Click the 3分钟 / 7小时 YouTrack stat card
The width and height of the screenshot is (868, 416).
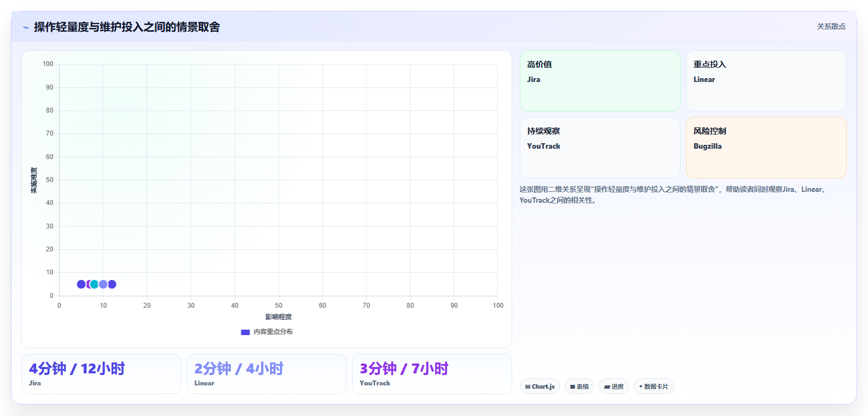point(432,374)
